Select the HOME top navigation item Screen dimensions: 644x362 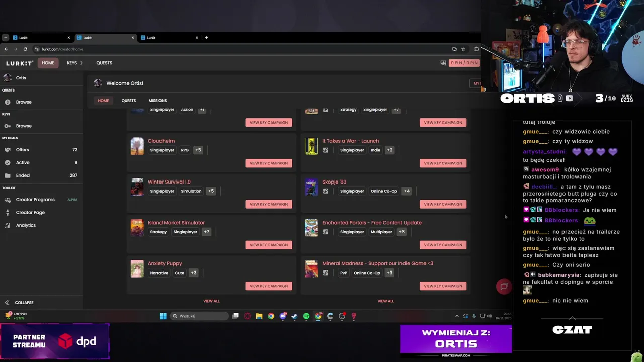point(48,63)
